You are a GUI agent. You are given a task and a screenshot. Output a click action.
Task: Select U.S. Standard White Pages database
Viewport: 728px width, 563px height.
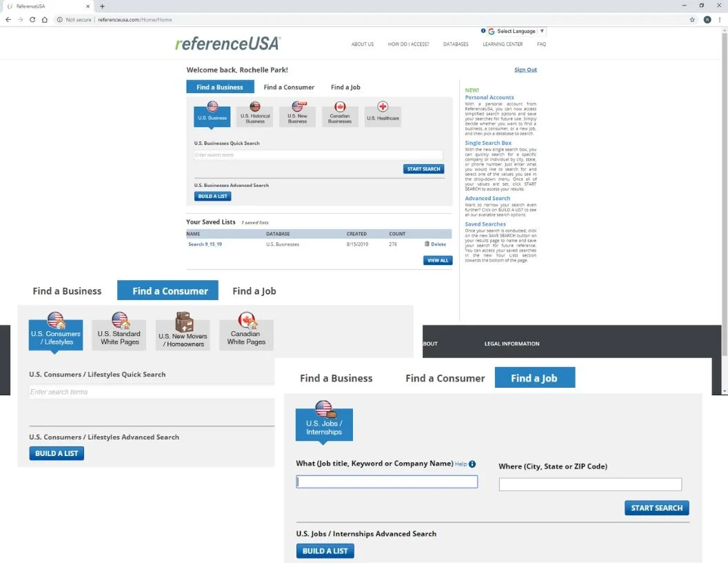point(119,332)
